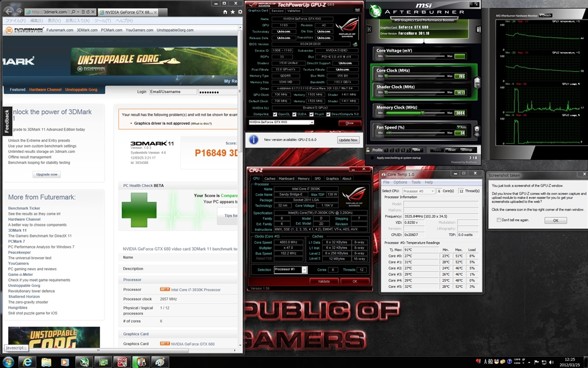Open browser Tools gear icon
The height and width of the screenshot is (368, 588).
click(240, 12)
